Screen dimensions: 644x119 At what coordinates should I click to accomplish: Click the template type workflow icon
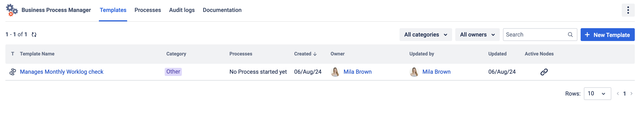pos(13,72)
